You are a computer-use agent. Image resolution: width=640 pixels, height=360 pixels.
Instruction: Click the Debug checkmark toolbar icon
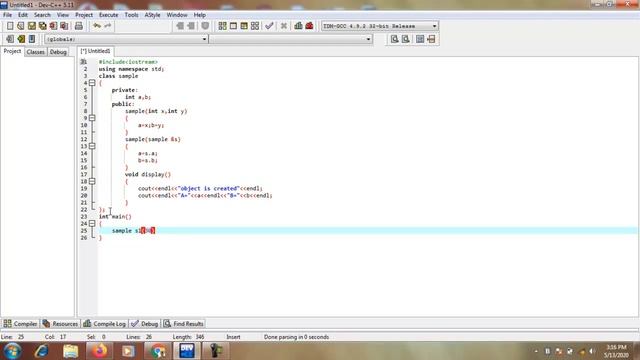point(269,26)
